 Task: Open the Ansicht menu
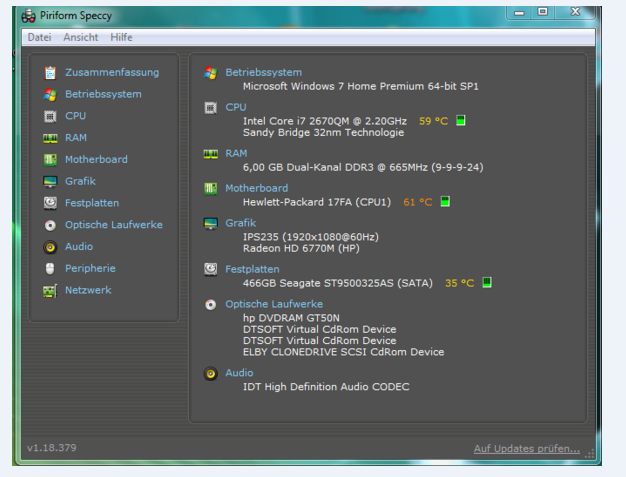coord(81,37)
